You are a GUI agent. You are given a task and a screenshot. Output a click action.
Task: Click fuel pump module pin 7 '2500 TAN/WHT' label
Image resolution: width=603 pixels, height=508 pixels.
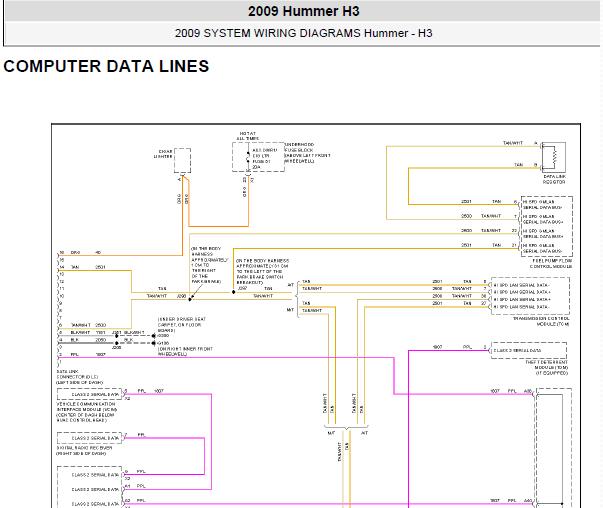pos(481,216)
